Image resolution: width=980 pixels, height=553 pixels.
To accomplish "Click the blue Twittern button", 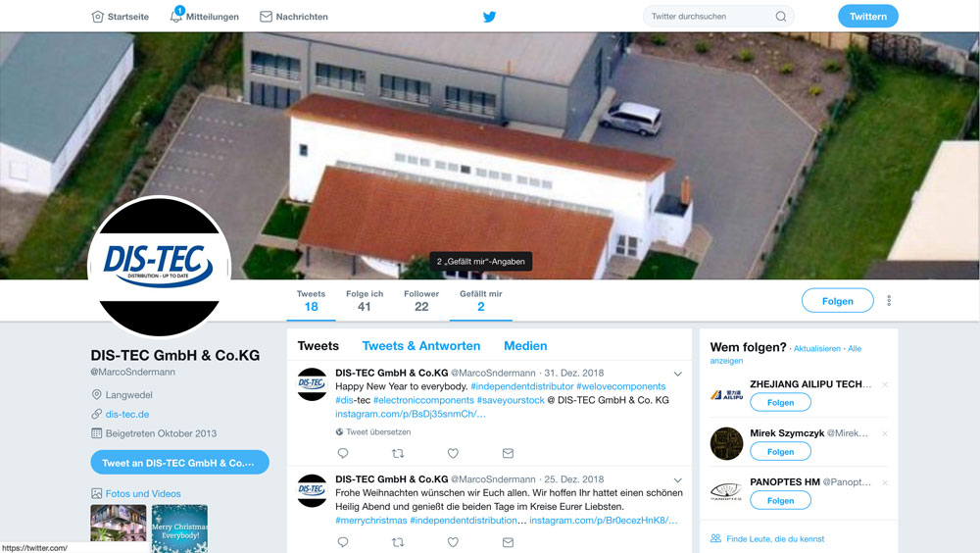I will (867, 17).
